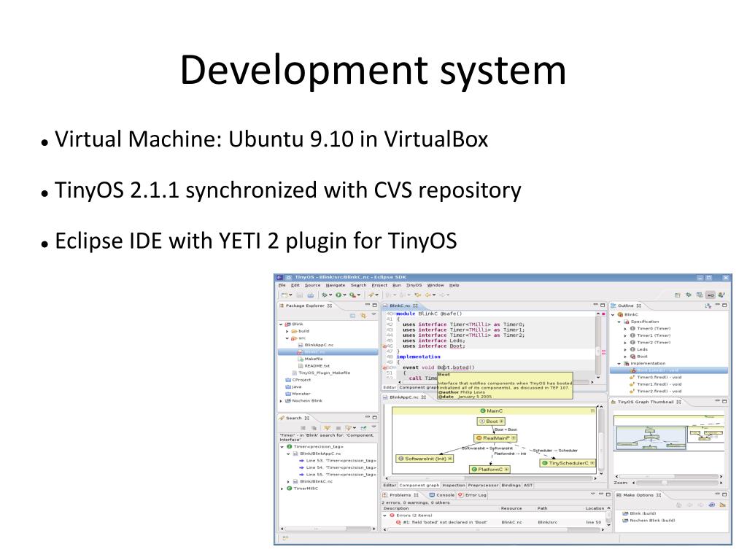
Task: Maximize the Outline view
Action: [724, 306]
